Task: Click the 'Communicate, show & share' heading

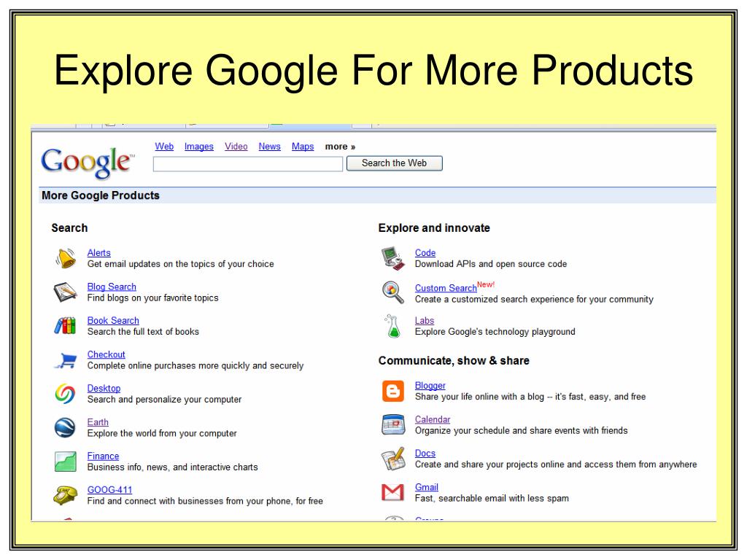Action: click(454, 360)
